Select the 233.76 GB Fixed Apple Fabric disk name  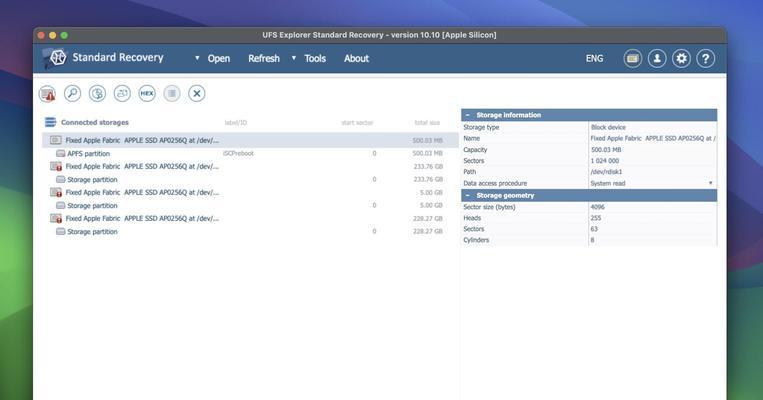click(x=142, y=166)
